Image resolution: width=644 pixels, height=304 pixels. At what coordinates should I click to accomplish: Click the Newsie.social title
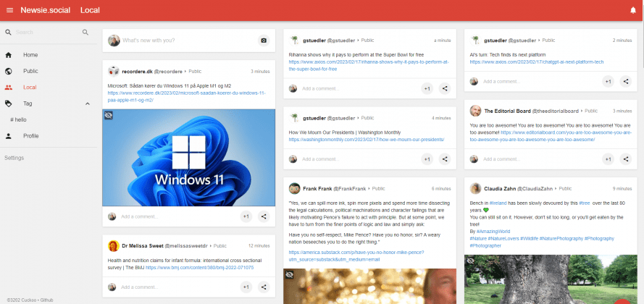pos(45,10)
